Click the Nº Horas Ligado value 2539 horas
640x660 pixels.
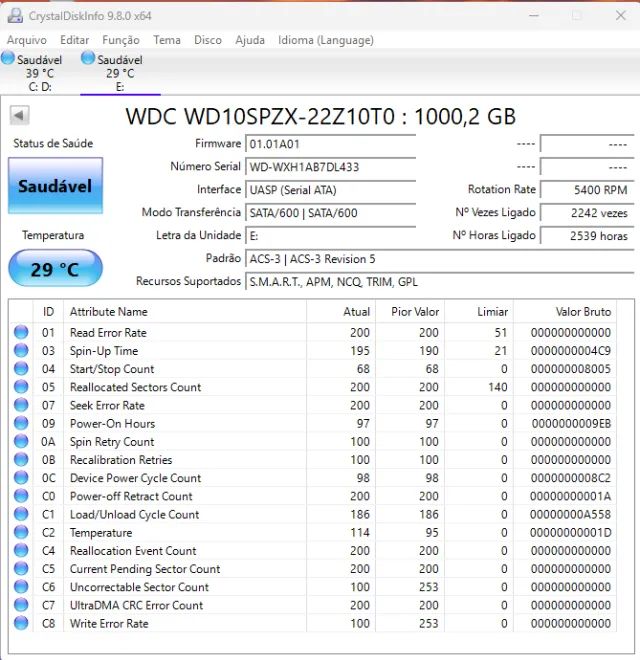click(x=587, y=236)
